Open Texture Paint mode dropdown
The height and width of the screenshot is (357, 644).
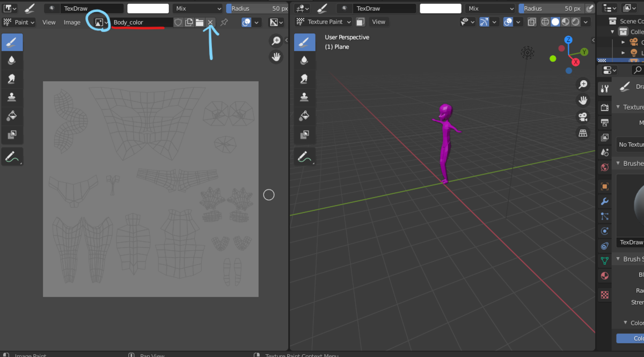(x=324, y=22)
